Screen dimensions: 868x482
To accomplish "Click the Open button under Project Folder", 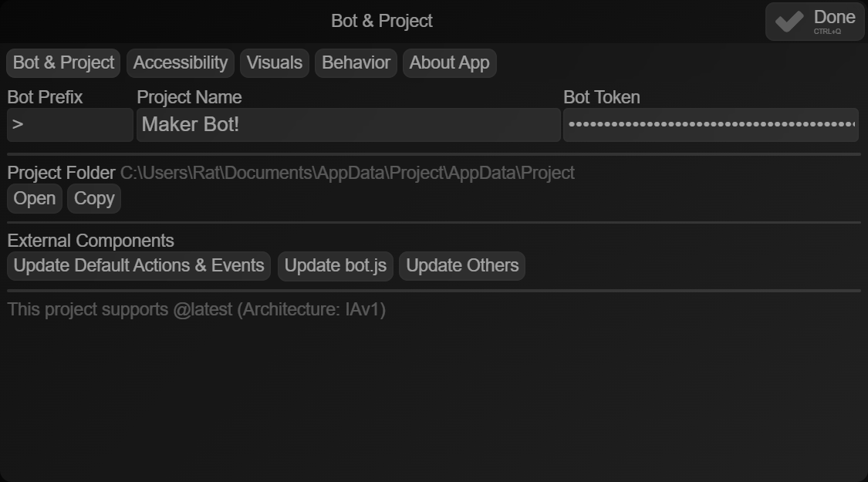I will (x=34, y=198).
